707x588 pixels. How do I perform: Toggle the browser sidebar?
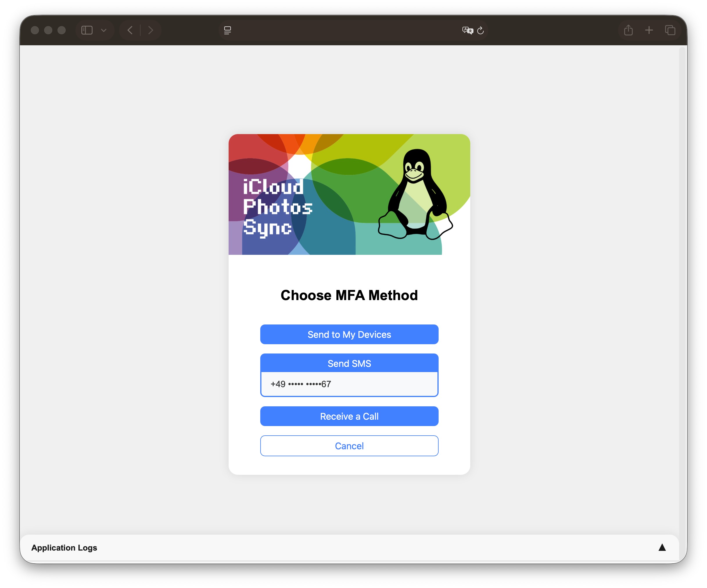(x=87, y=30)
